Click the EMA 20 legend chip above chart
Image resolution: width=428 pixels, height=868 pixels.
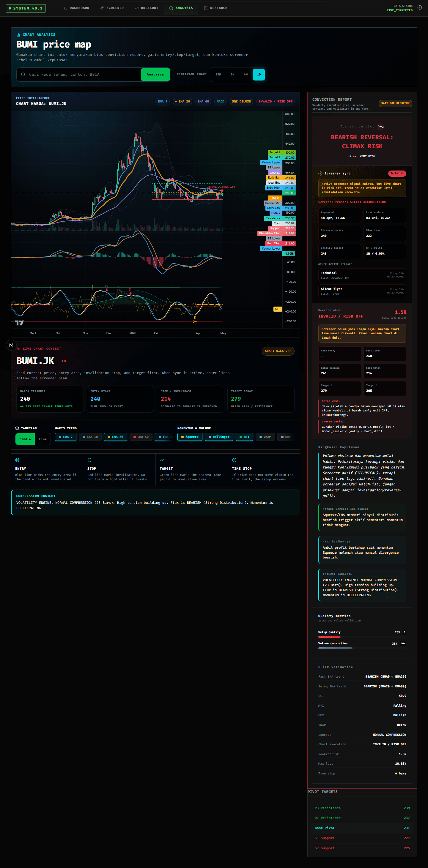point(182,101)
